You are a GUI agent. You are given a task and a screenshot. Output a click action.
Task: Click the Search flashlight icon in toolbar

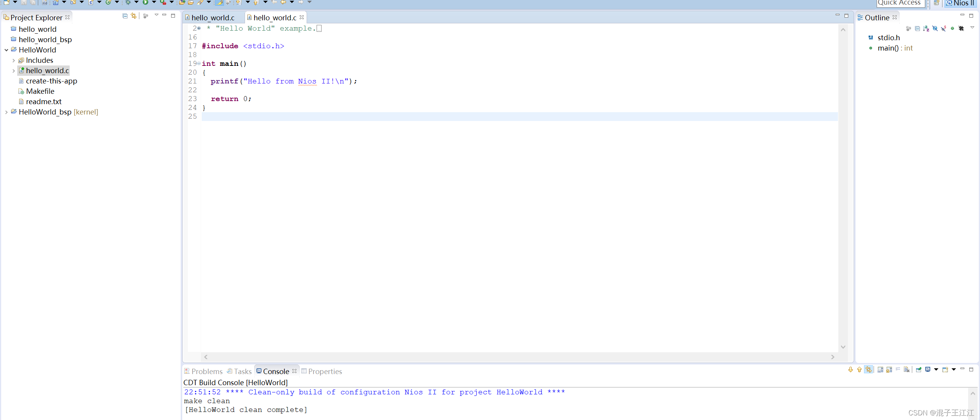(x=201, y=2)
